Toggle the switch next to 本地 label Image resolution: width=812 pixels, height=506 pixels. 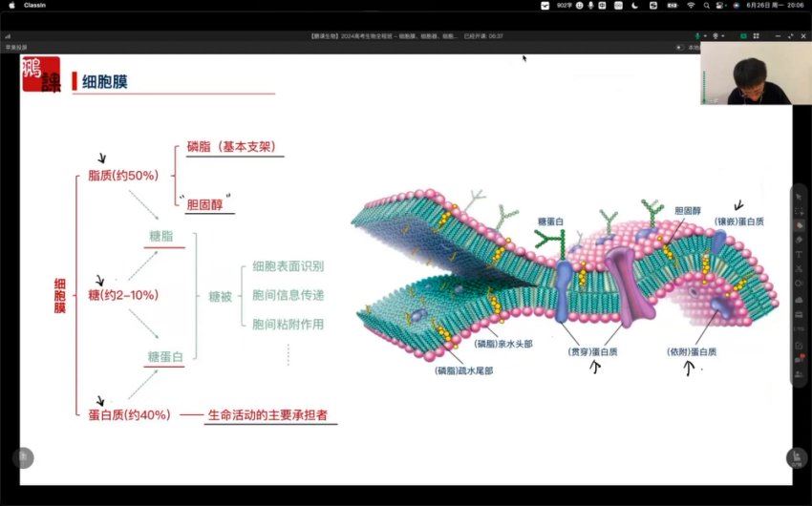tap(679, 47)
